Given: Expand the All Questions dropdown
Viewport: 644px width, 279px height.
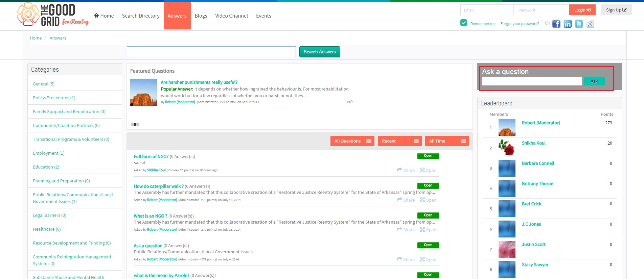Looking at the screenshot, I should (x=352, y=141).
